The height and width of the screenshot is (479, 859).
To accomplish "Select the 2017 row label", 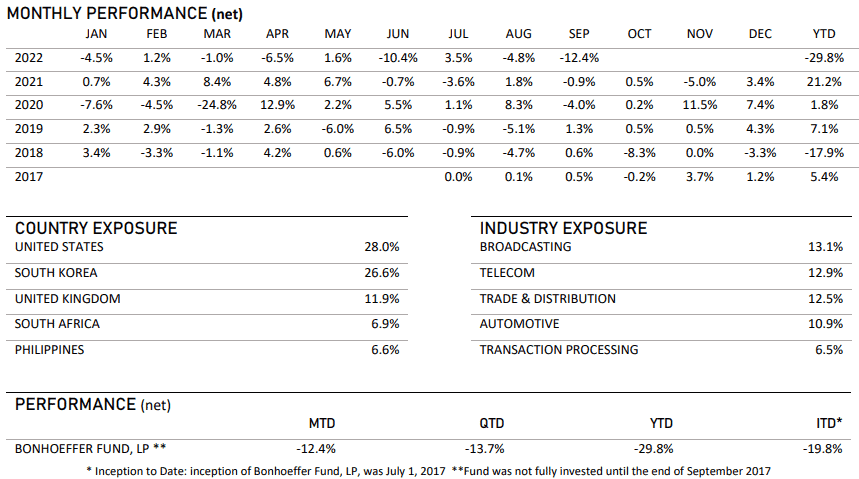I will pos(30,177).
